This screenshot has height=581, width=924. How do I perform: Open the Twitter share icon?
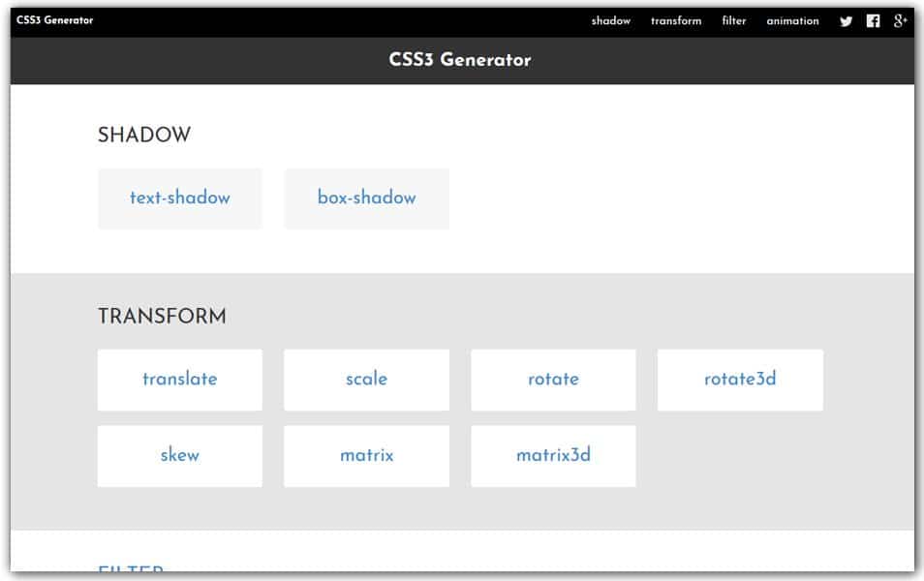846,20
